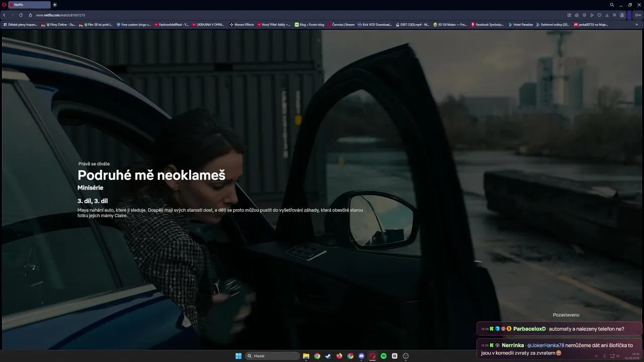Open the Opera AI assistant button

[x=637, y=15]
